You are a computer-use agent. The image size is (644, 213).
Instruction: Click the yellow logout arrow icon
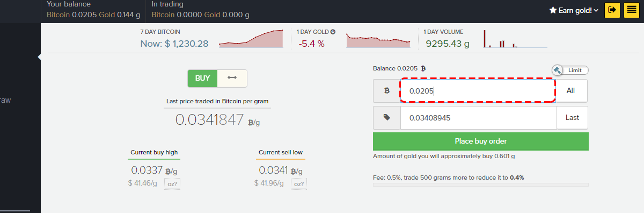(612, 10)
